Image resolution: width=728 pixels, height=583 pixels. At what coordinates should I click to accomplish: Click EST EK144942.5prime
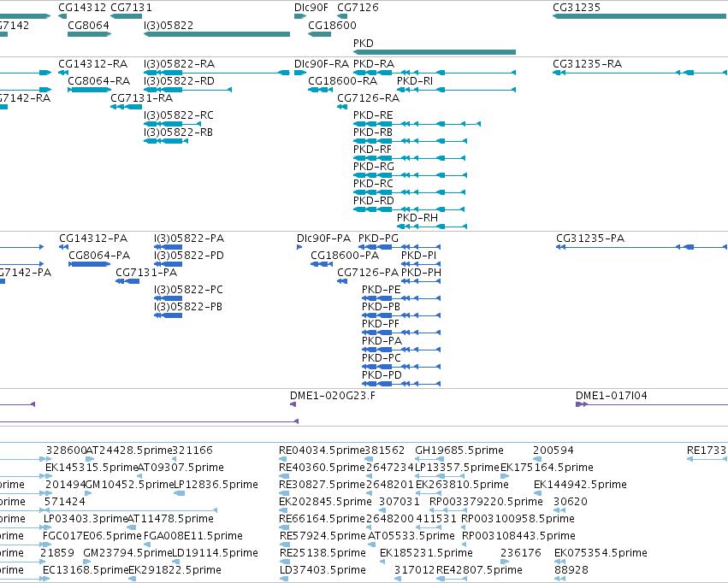tap(580, 485)
